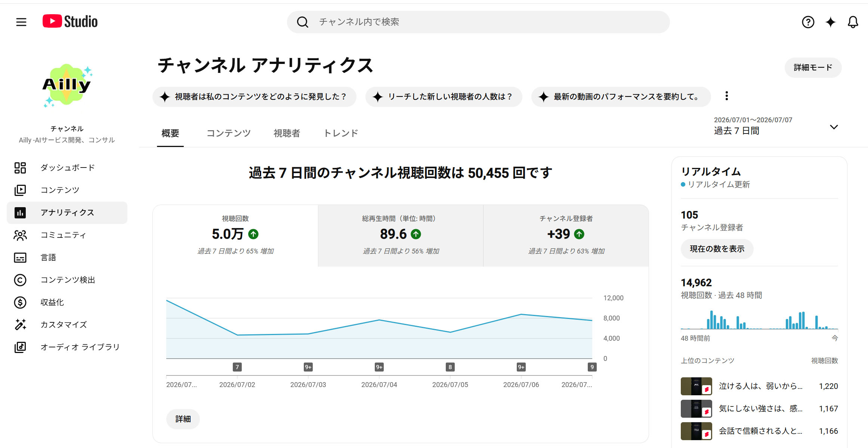Click prompt リーチした新しい視聴者の人数は？
Screen dimensions: 868x448
[444, 97]
